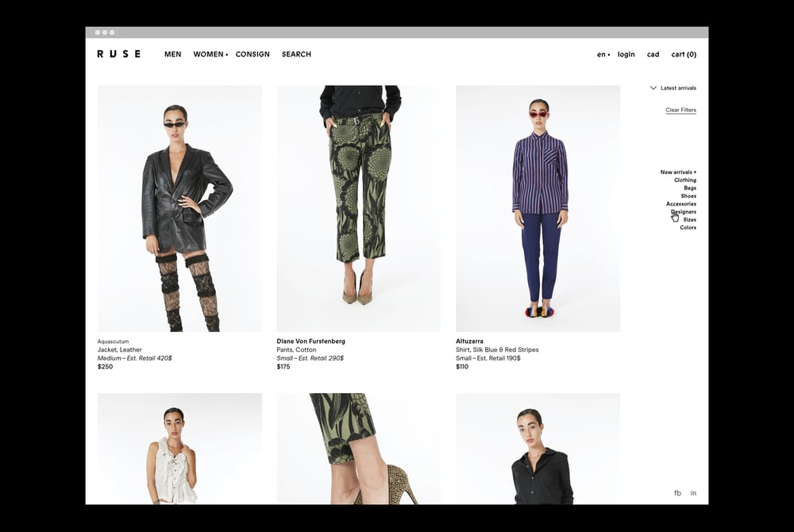Click 'Small – Est. Retail 190$' text
Screen dimensions: 794x532
488,358
